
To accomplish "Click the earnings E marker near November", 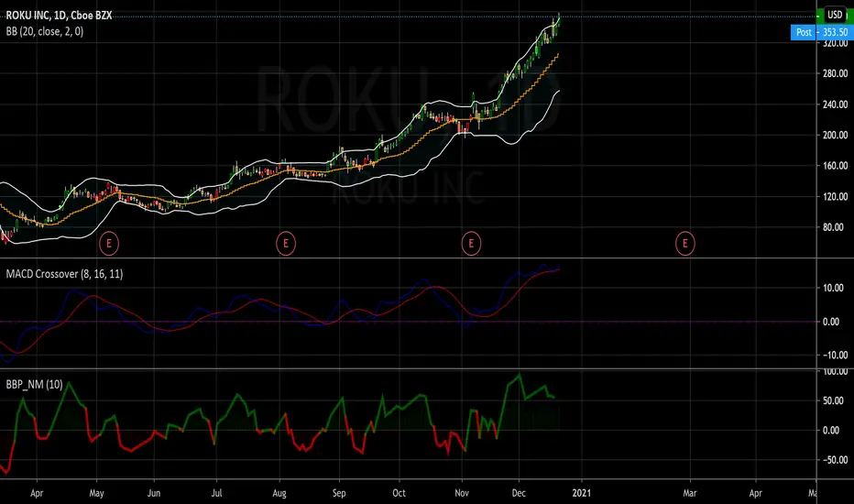I will pyautogui.click(x=471, y=243).
